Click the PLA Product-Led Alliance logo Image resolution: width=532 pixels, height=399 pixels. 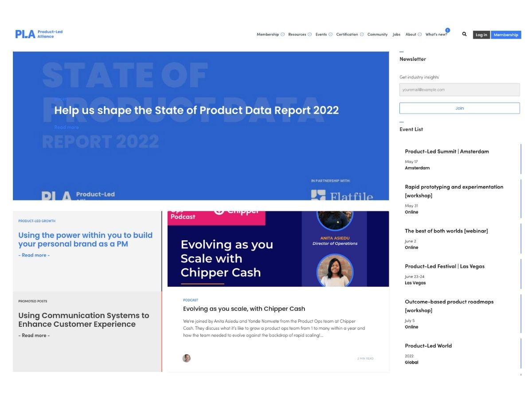point(39,34)
